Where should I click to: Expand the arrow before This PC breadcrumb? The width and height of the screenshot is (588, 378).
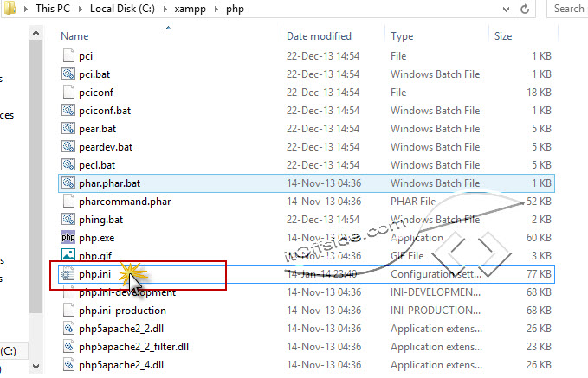click(x=25, y=9)
